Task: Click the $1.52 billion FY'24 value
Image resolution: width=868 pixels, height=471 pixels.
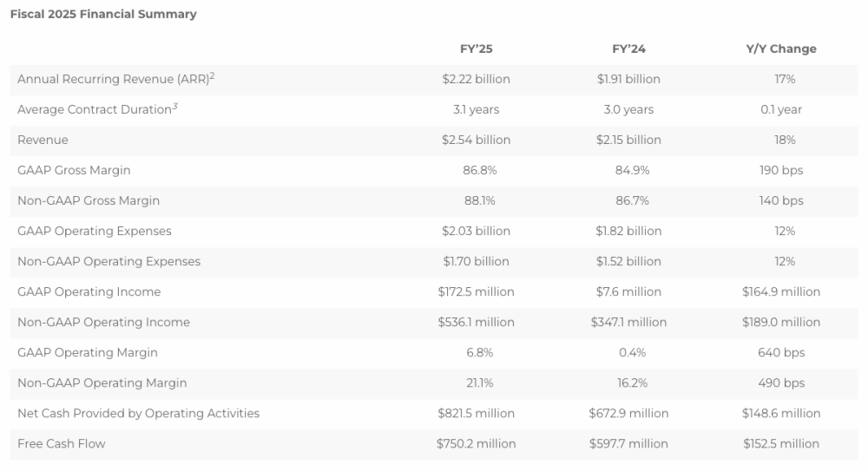Action: [628, 261]
